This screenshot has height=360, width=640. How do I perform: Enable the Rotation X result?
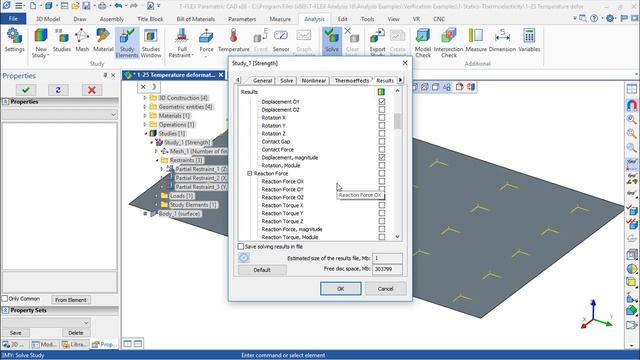coord(382,118)
